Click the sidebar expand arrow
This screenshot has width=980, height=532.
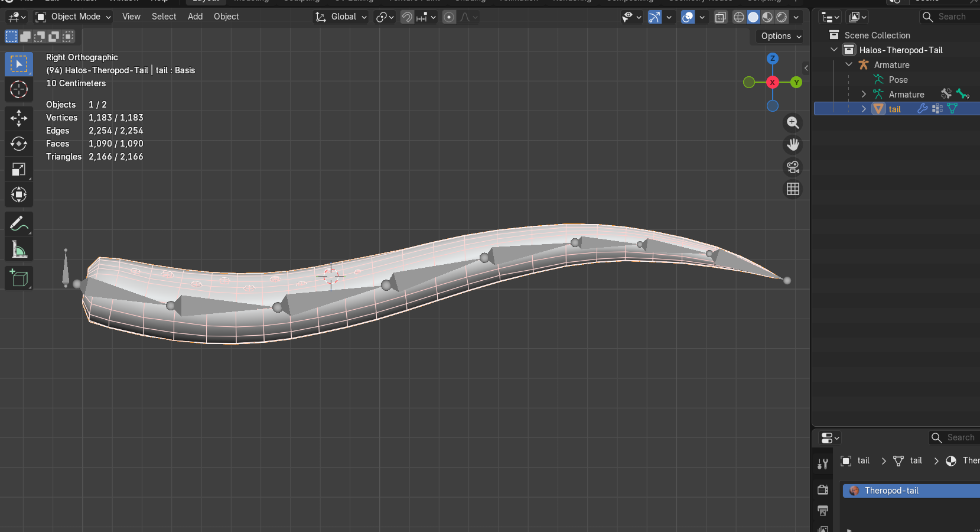pyautogui.click(x=806, y=68)
